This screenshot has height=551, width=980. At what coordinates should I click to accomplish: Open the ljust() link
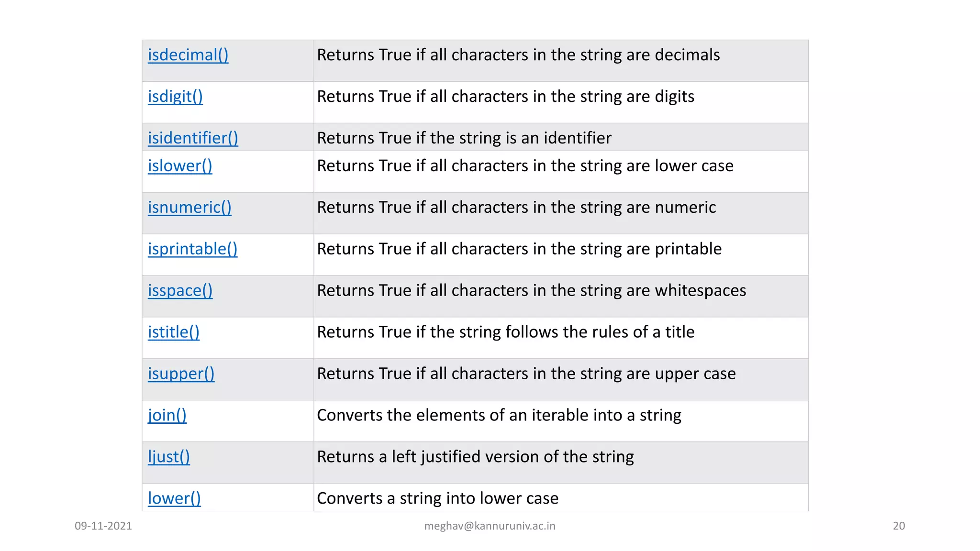[x=168, y=458]
